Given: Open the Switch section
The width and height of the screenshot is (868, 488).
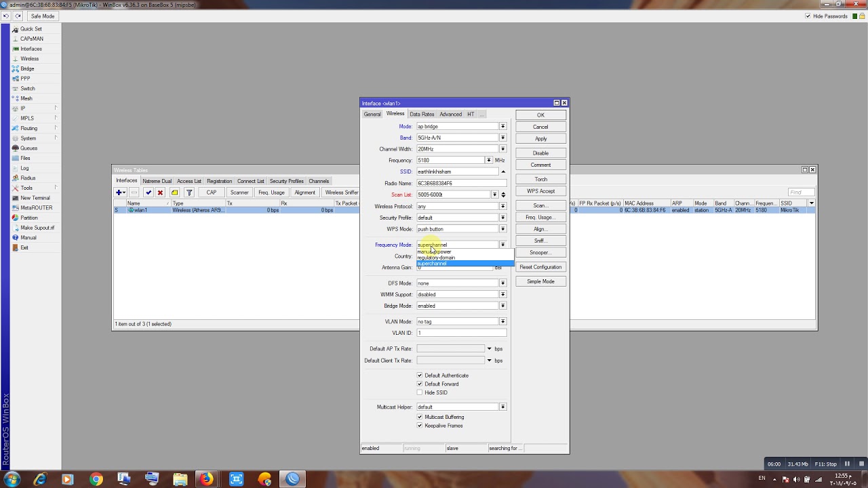Looking at the screenshot, I should 27,89.
